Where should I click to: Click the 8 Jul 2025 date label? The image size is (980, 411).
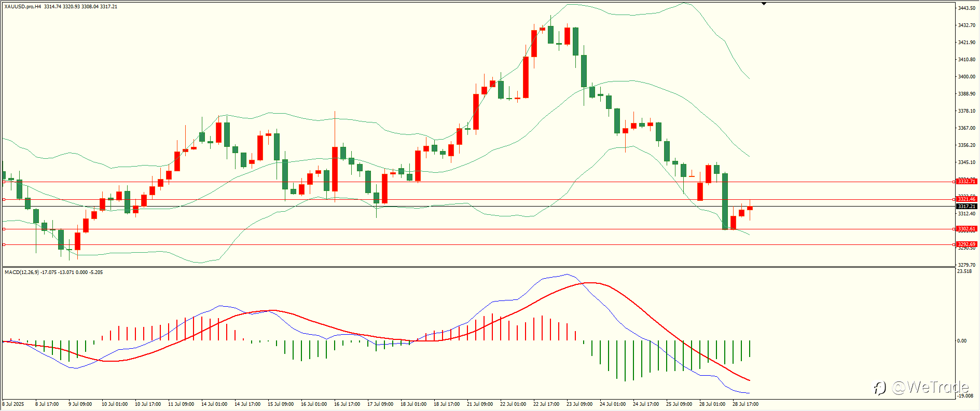(13, 404)
